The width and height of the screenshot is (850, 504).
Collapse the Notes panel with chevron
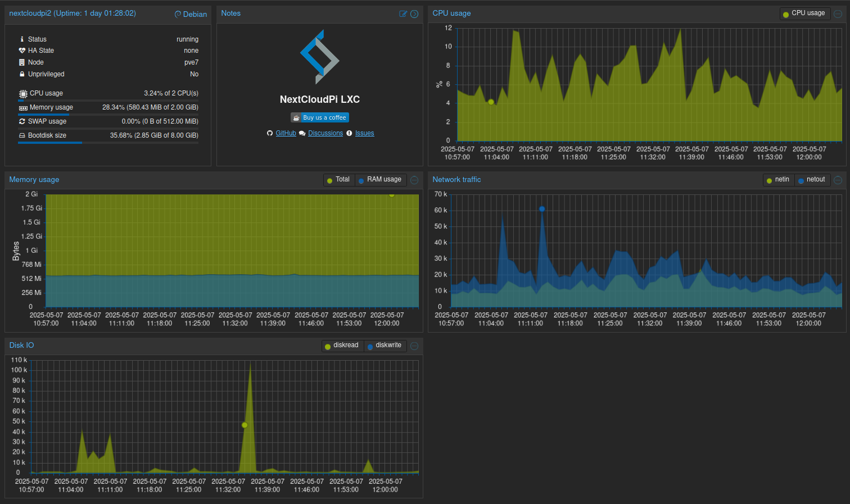(x=414, y=14)
